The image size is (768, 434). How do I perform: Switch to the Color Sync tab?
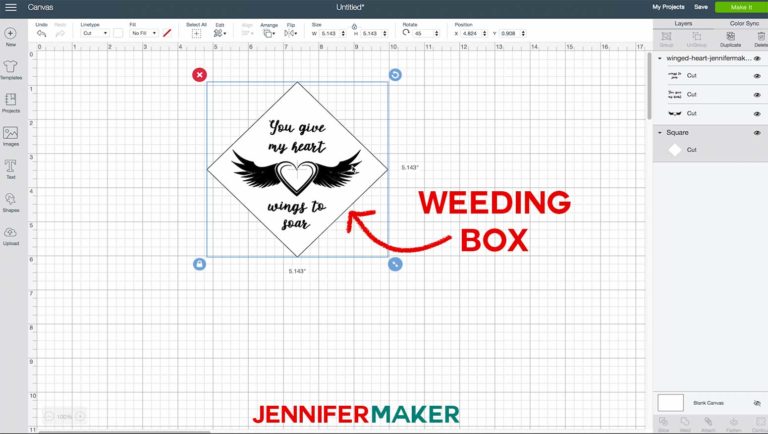click(x=744, y=23)
